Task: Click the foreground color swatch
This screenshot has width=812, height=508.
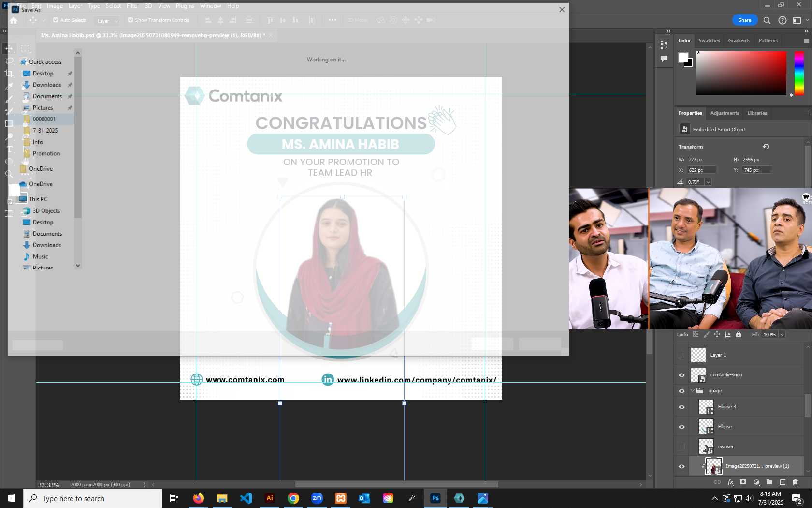Action: coord(683,58)
